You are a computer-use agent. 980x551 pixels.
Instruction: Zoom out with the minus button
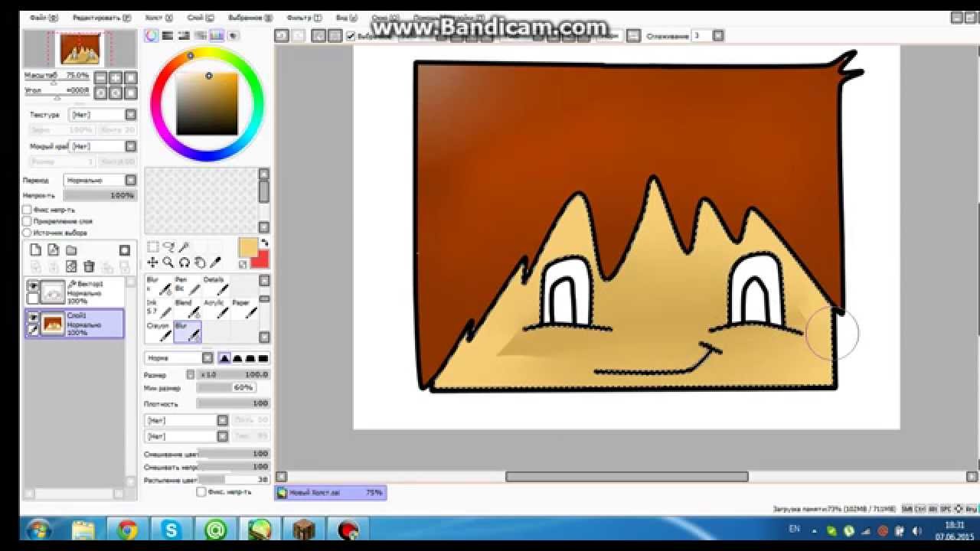click(x=99, y=77)
